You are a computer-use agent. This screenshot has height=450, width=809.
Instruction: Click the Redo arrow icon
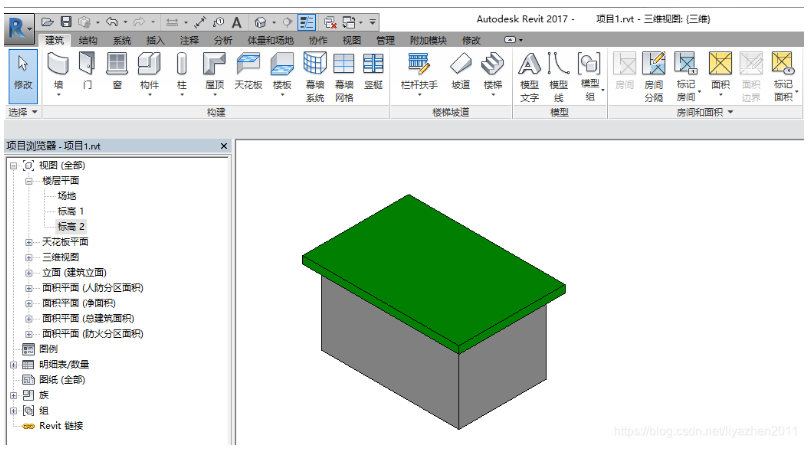pos(139,22)
